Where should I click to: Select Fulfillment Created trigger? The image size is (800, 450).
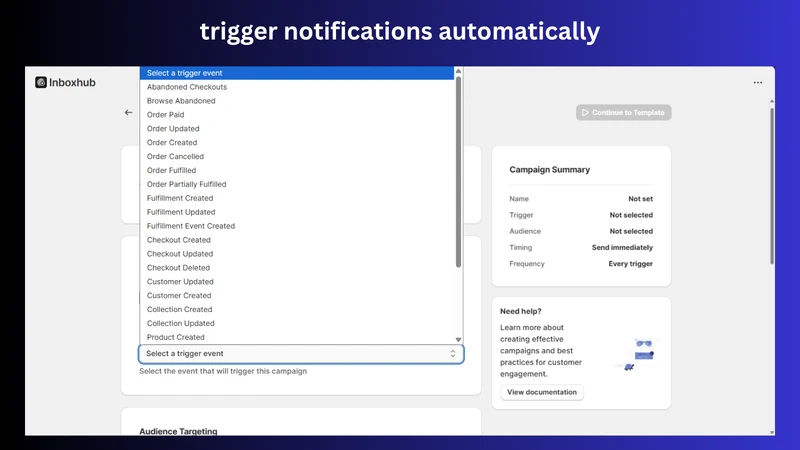pyautogui.click(x=297, y=198)
